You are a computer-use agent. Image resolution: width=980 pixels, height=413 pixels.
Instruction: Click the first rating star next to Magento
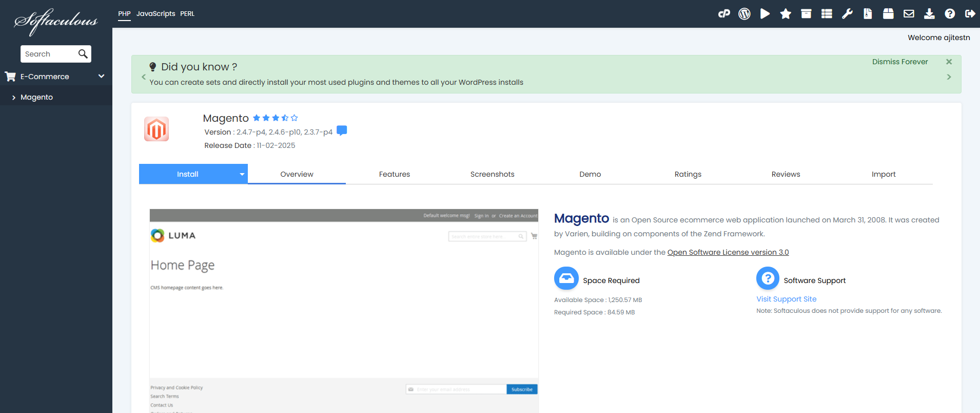257,118
